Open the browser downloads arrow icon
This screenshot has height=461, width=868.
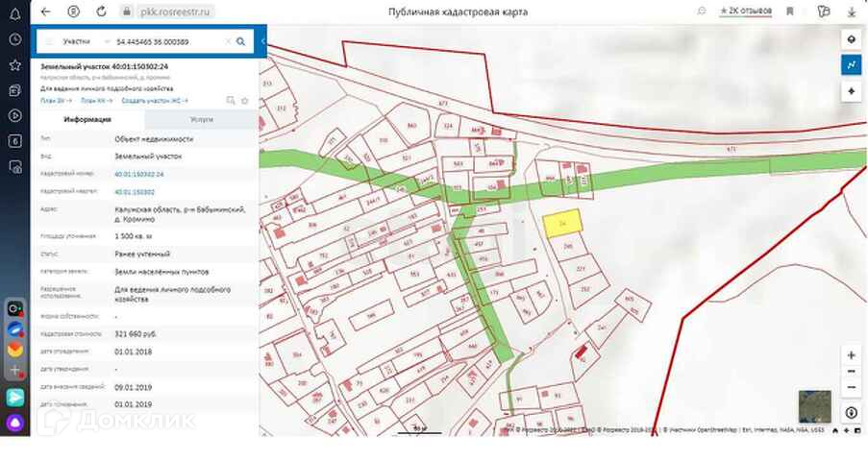(x=852, y=12)
